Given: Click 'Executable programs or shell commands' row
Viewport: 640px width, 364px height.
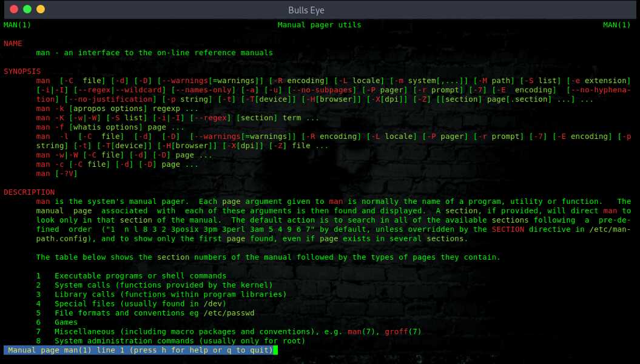Looking at the screenshot, I should click(131, 276).
